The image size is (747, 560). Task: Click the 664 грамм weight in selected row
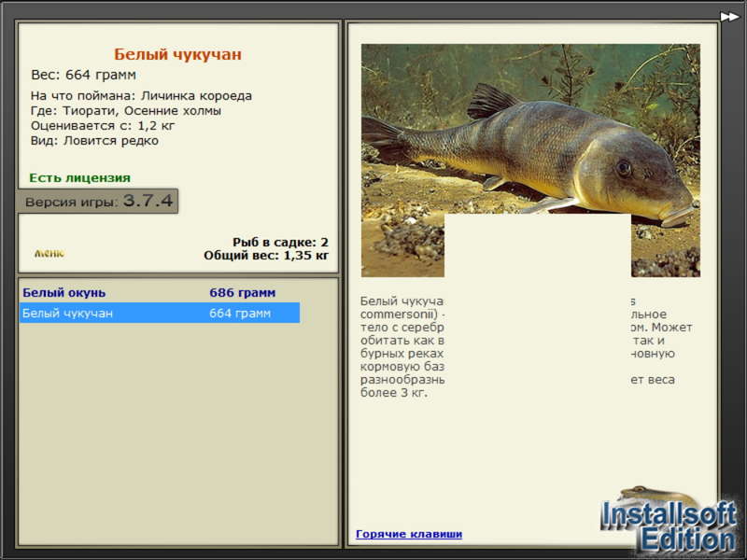(240, 314)
